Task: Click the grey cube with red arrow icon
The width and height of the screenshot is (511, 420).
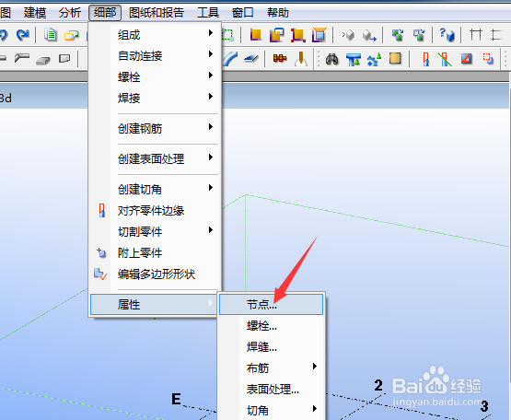Action: pyautogui.click(x=348, y=35)
